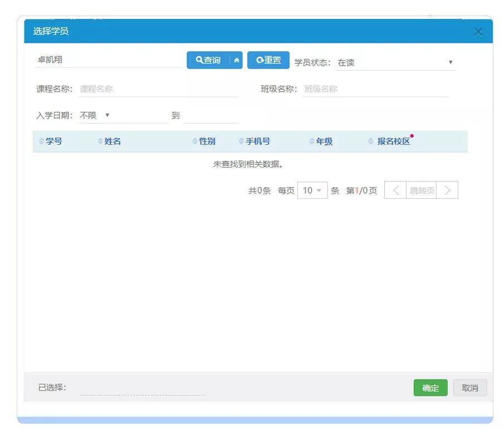504x432 pixels.
Task: Sort by 报名校区 column icon
Action: click(371, 142)
